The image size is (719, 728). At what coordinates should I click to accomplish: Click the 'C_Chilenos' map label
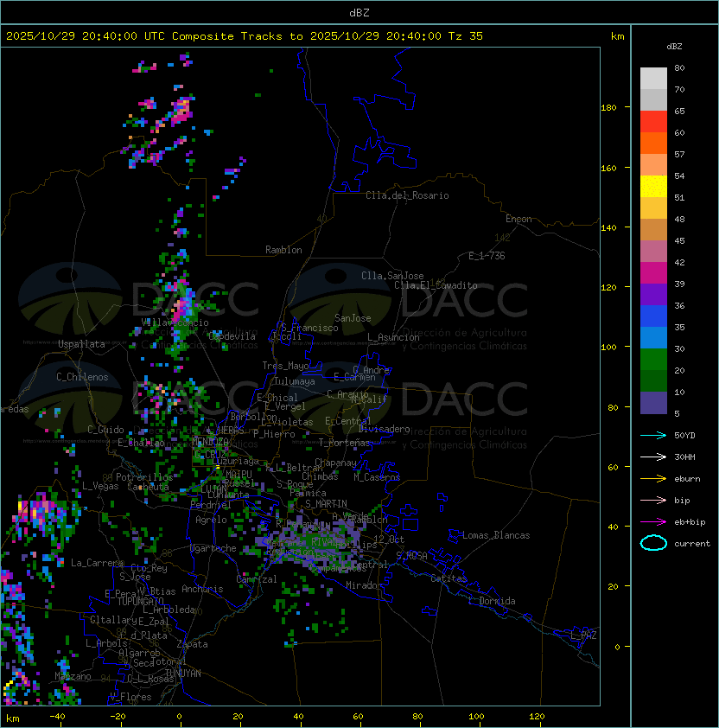[82, 377]
